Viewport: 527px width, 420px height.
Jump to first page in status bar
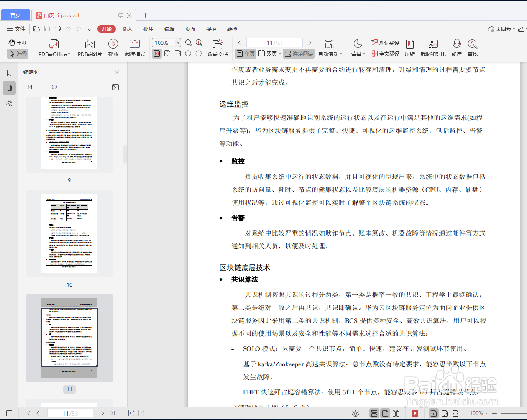28,413
